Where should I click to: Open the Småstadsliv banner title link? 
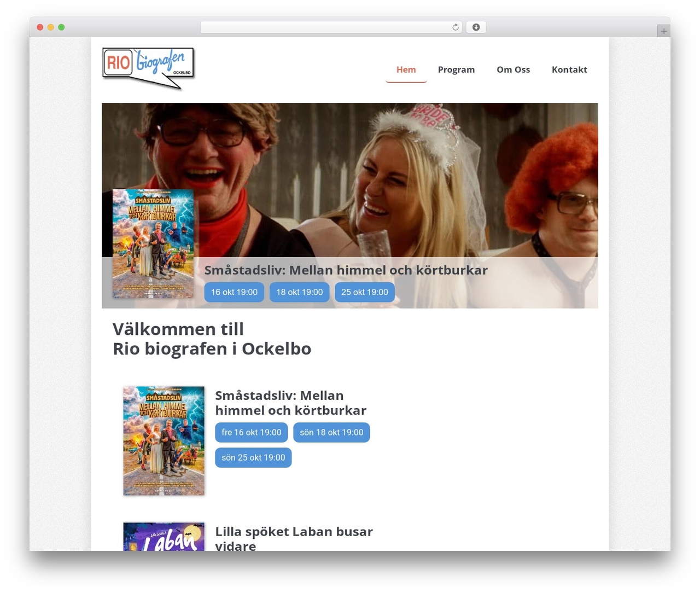coord(346,270)
